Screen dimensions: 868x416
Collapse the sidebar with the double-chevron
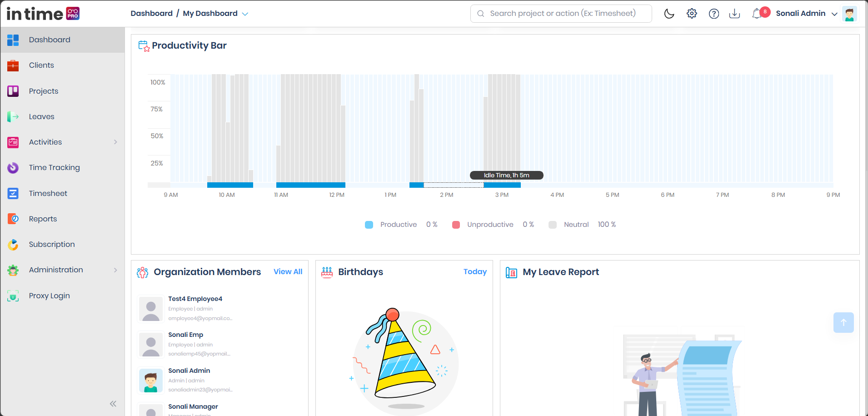click(113, 404)
